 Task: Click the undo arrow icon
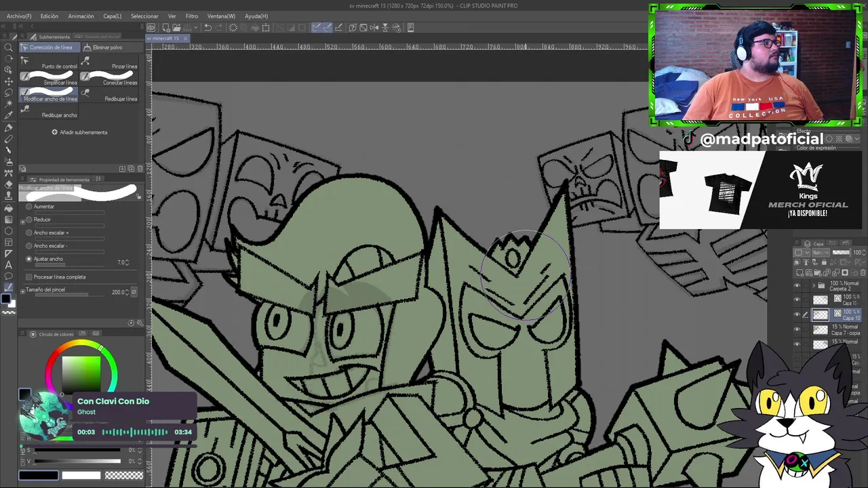point(208,28)
